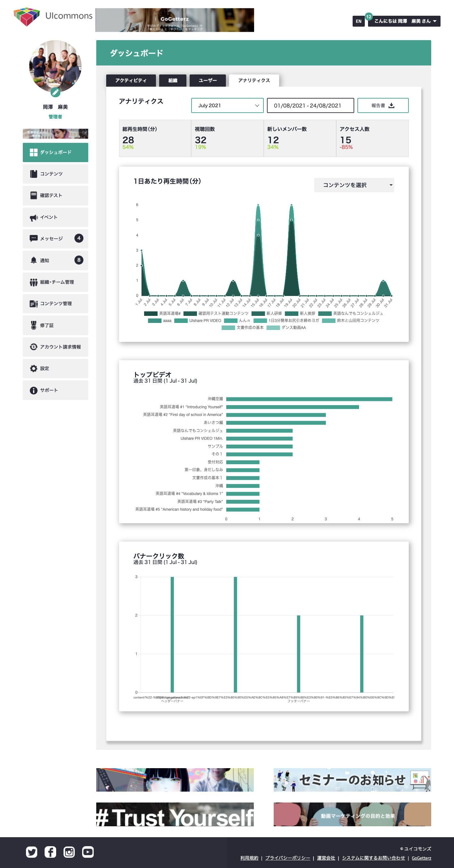
Task: Open the Instagram footer icon
Action: coord(69,852)
